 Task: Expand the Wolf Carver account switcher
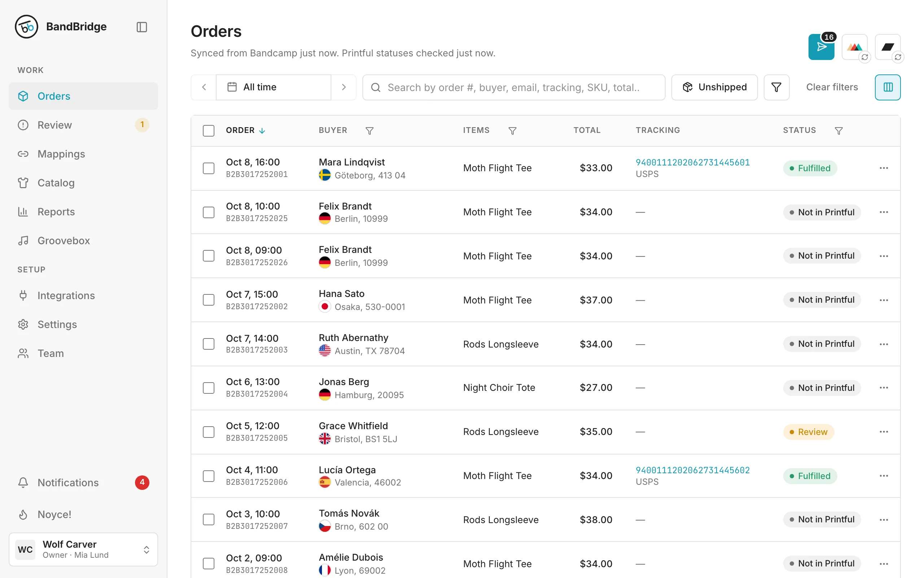click(83, 549)
